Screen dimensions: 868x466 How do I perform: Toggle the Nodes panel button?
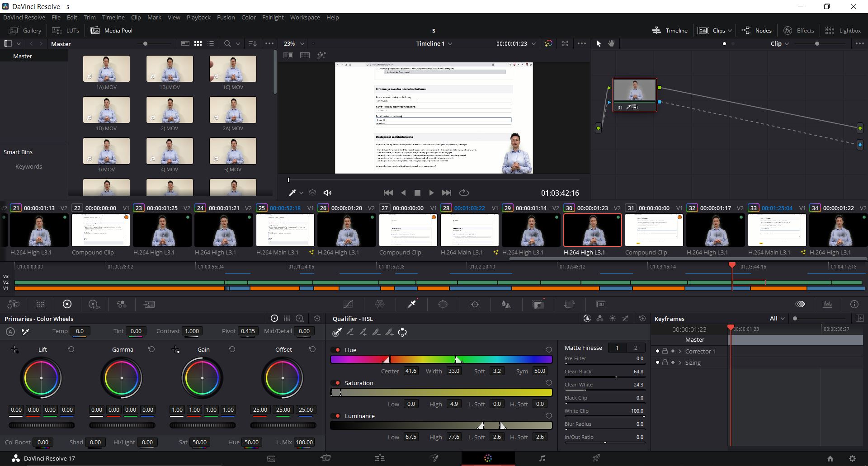click(x=756, y=30)
